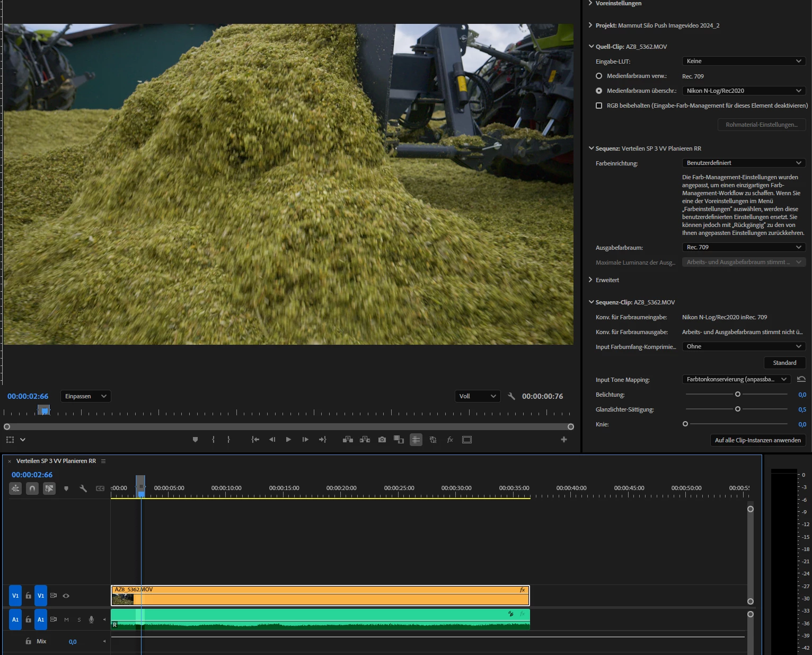Click the Export Frame camera icon

(x=382, y=440)
